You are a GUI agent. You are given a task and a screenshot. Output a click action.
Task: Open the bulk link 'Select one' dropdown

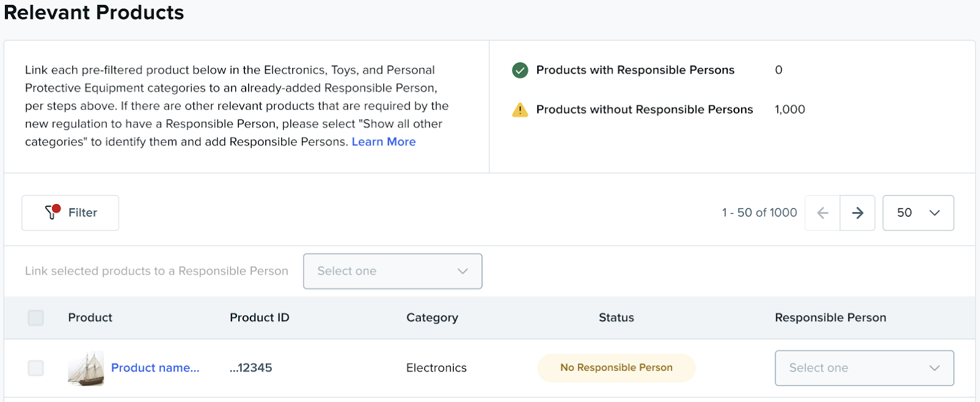tap(392, 271)
